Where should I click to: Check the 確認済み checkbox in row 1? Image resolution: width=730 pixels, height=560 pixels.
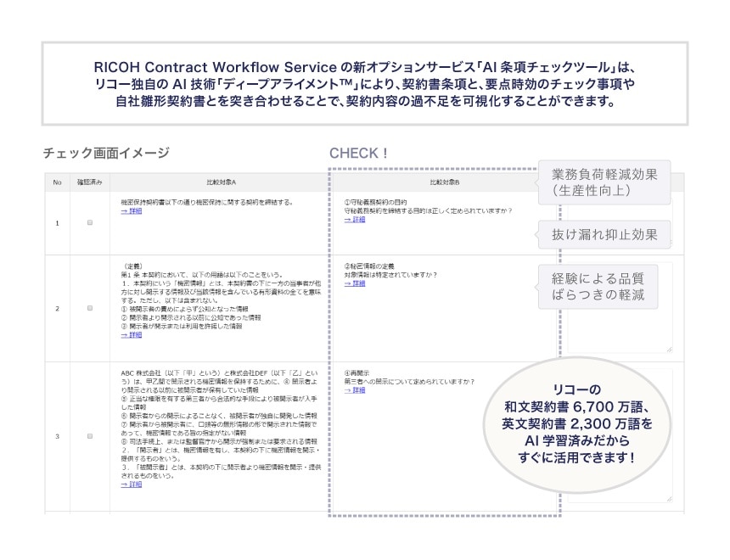click(x=90, y=223)
